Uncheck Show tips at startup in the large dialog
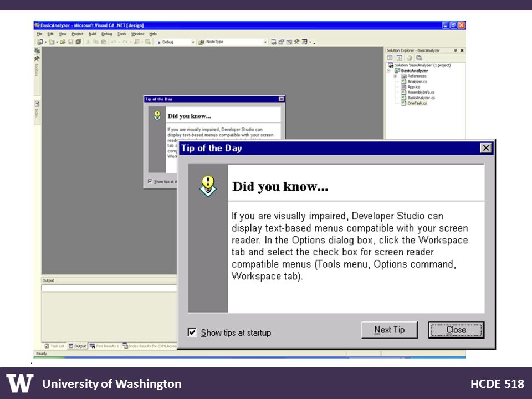The height and width of the screenshot is (399, 532). tap(192, 332)
